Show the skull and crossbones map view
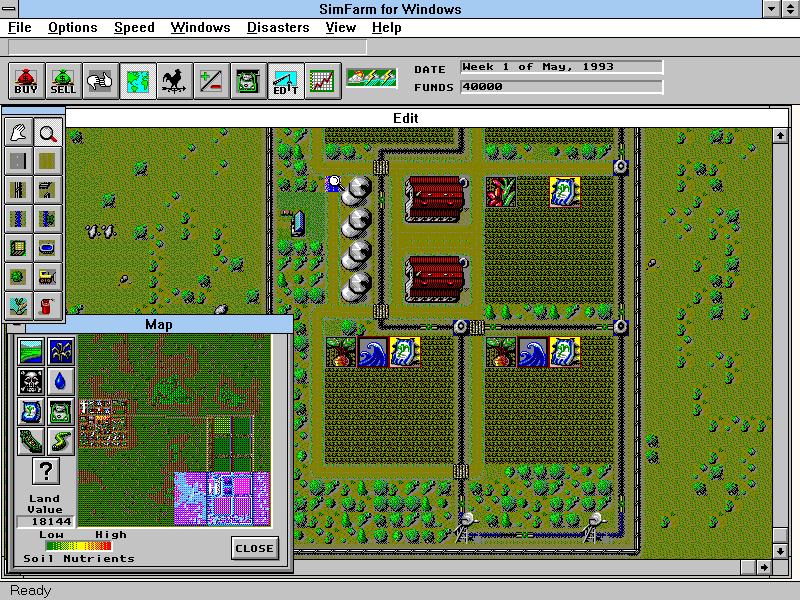 pyautogui.click(x=31, y=381)
